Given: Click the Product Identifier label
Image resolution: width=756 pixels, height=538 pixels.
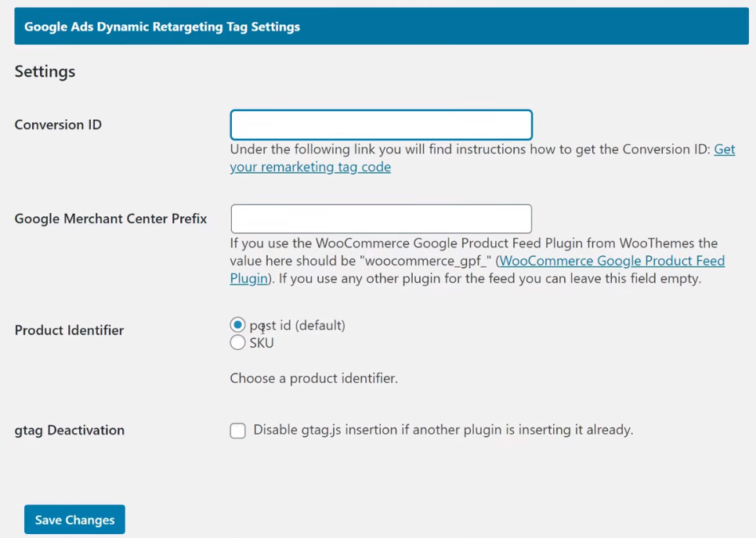Looking at the screenshot, I should [69, 330].
